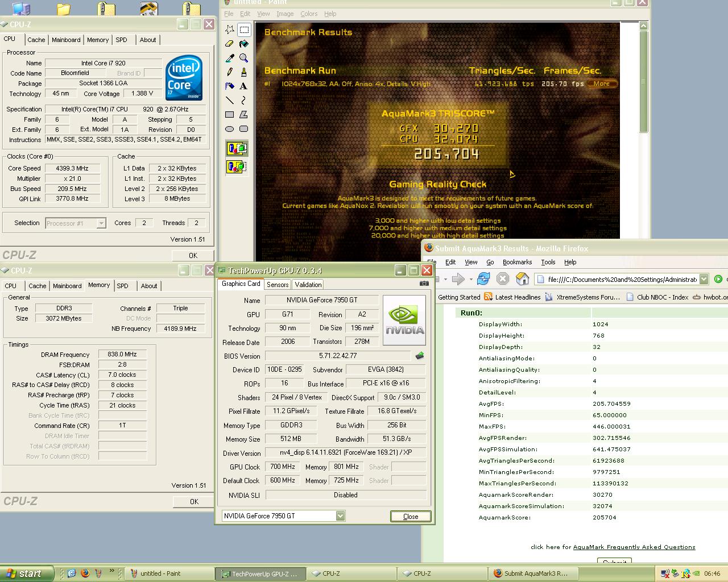
Task: Open the SPD tab in bottom CPU-Z window
Action: click(x=123, y=286)
